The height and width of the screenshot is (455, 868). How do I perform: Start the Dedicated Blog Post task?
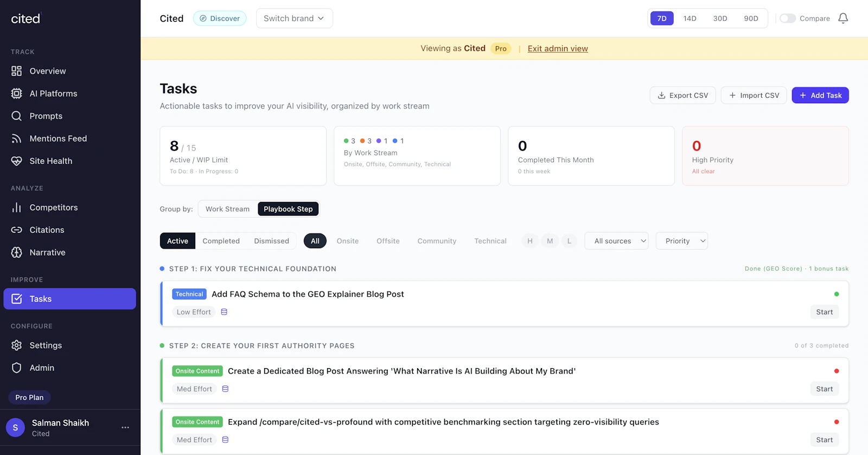tap(825, 389)
